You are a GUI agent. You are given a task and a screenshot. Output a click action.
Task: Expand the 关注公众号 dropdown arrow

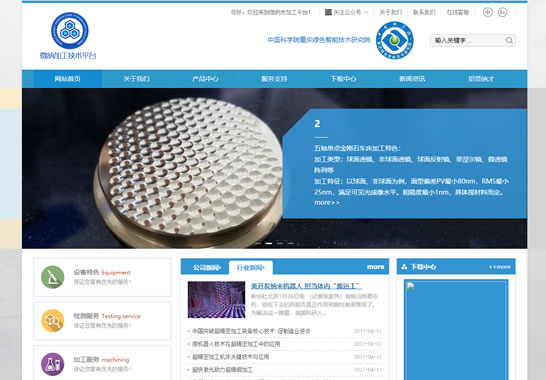coord(366,13)
